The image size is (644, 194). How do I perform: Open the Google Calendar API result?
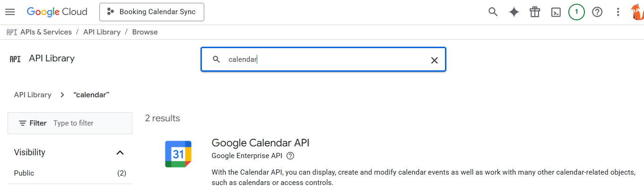click(x=260, y=143)
